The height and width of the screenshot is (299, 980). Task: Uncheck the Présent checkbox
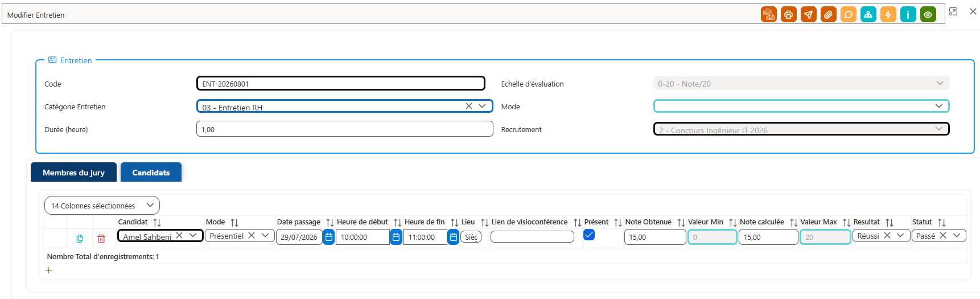(589, 235)
